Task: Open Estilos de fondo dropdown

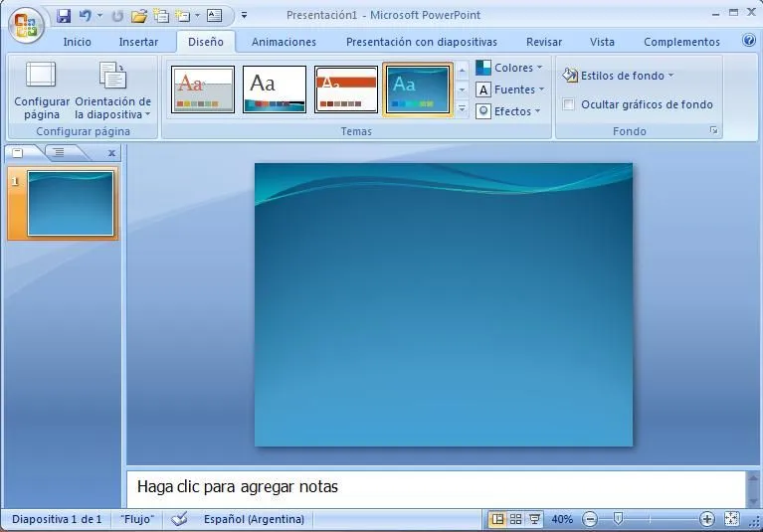Action: point(619,76)
